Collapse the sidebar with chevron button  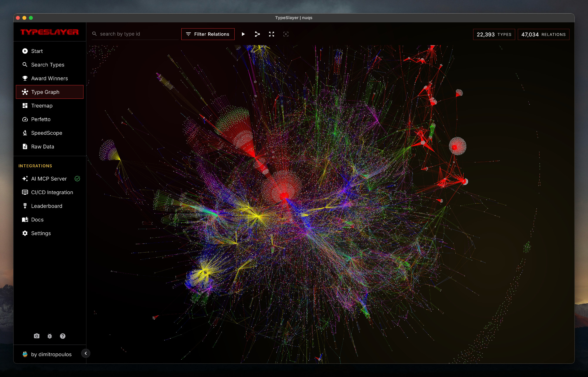click(86, 353)
